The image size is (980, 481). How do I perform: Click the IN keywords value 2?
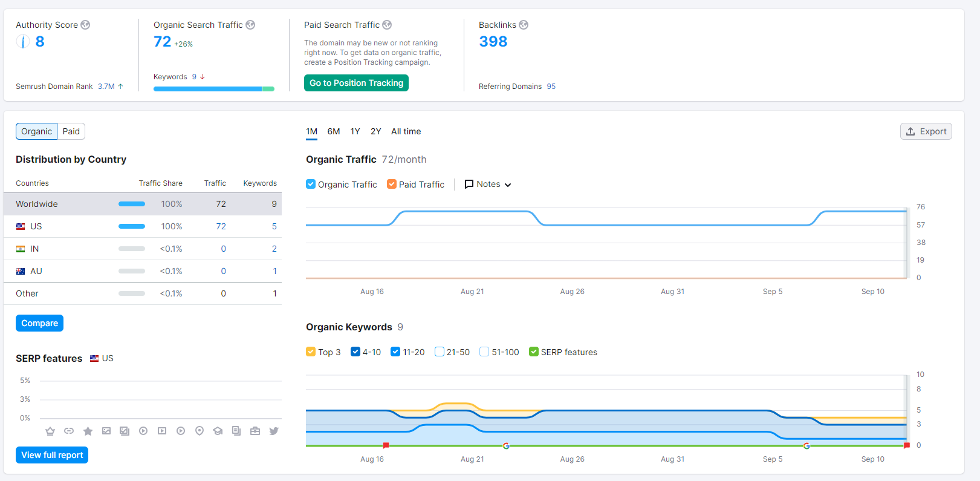pyautogui.click(x=274, y=249)
